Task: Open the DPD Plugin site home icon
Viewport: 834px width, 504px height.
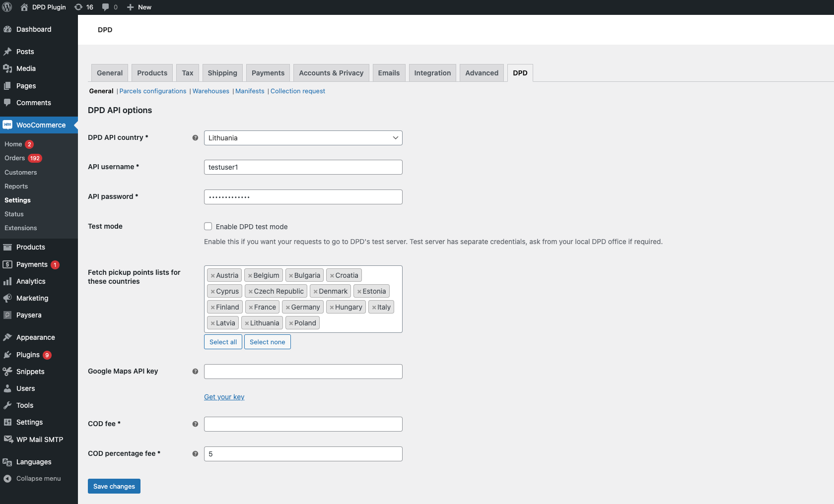Action: tap(24, 7)
